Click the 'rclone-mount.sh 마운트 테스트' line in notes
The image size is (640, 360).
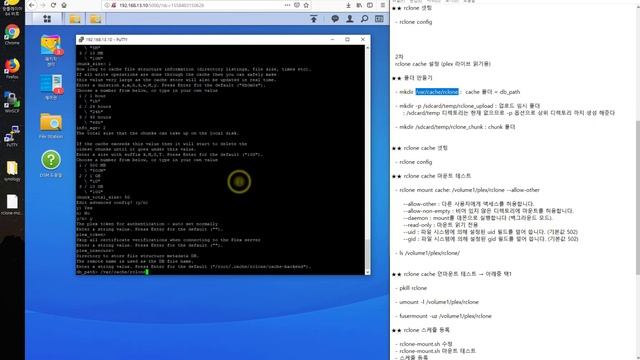tap(435, 351)
